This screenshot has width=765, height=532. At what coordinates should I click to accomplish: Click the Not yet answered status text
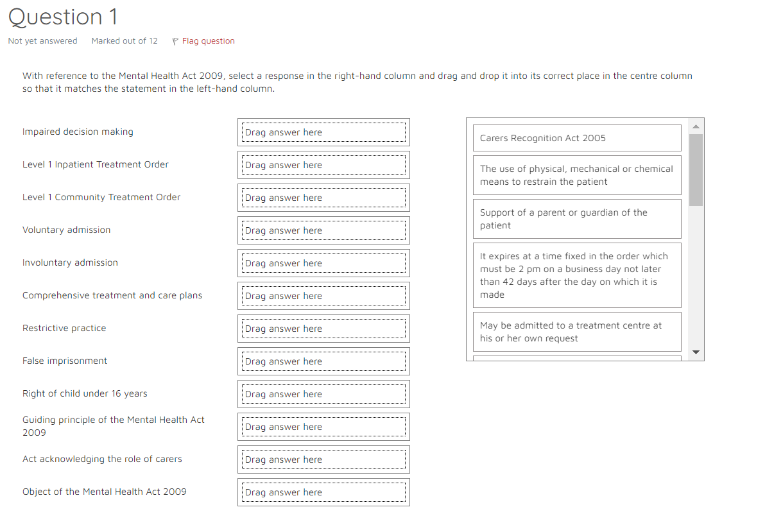click(42, 40)
